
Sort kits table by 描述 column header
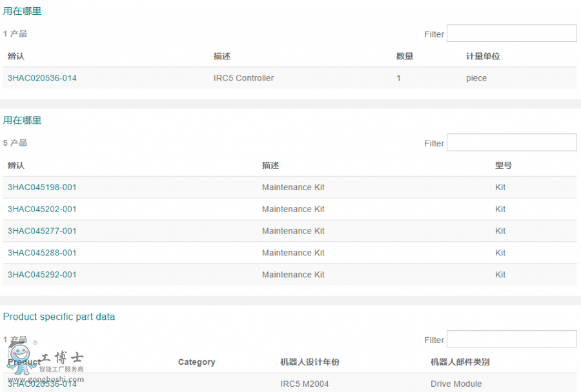click(x=270, y=166)
